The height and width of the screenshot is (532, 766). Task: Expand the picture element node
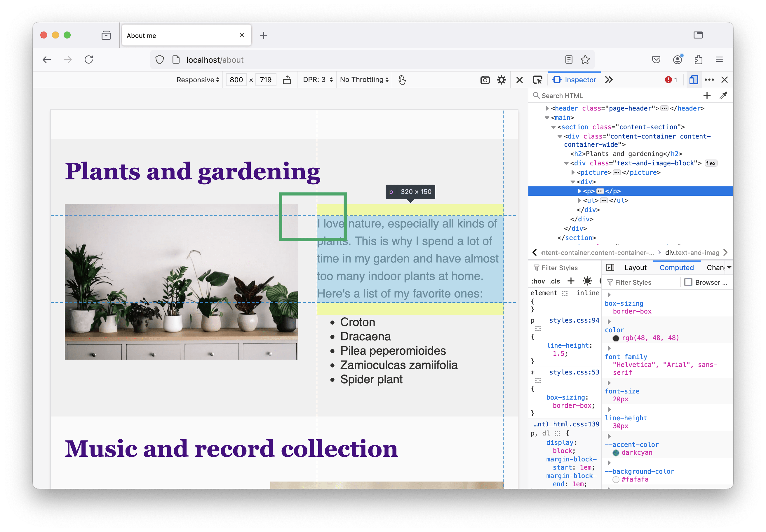[x=573, y=172]
